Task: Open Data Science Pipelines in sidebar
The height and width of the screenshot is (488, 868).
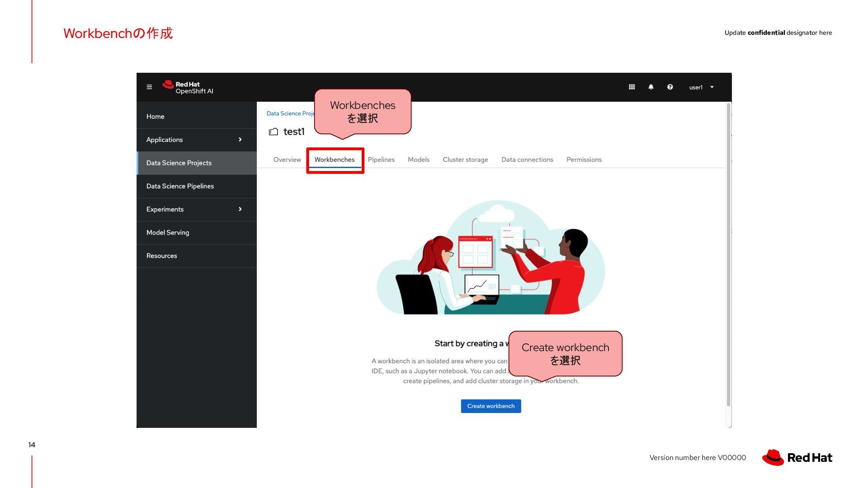Action: pyautogui.click(x=197, y=186)
